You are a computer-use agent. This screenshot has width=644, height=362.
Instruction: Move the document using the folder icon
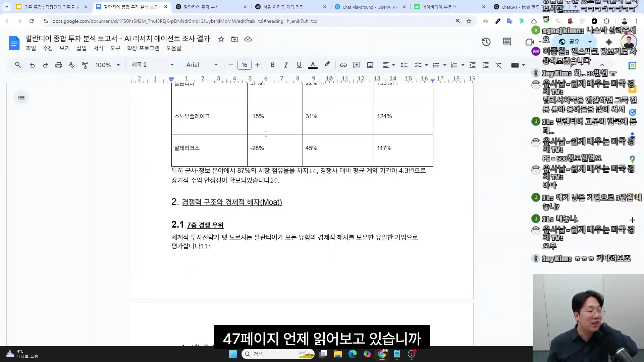pyautogui.click(x=235, y=39)
